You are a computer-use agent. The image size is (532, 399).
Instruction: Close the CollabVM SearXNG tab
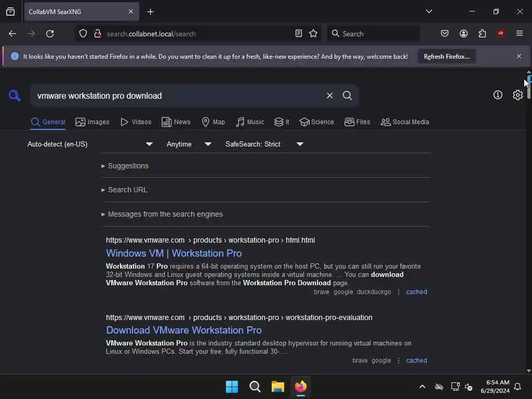click(130, 12)
